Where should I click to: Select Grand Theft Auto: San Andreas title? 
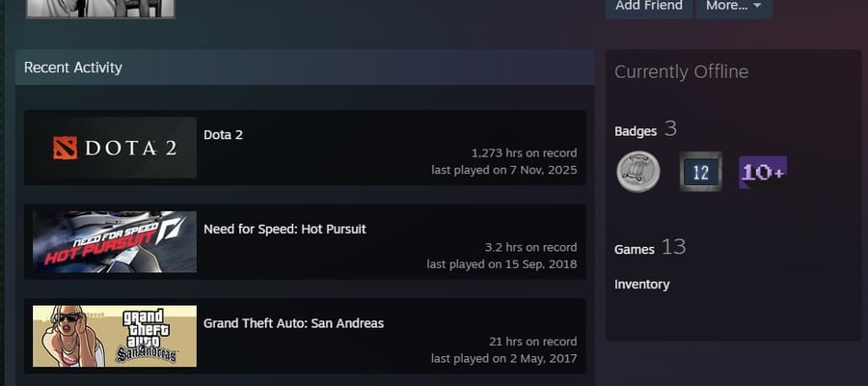tap(293, 323)
